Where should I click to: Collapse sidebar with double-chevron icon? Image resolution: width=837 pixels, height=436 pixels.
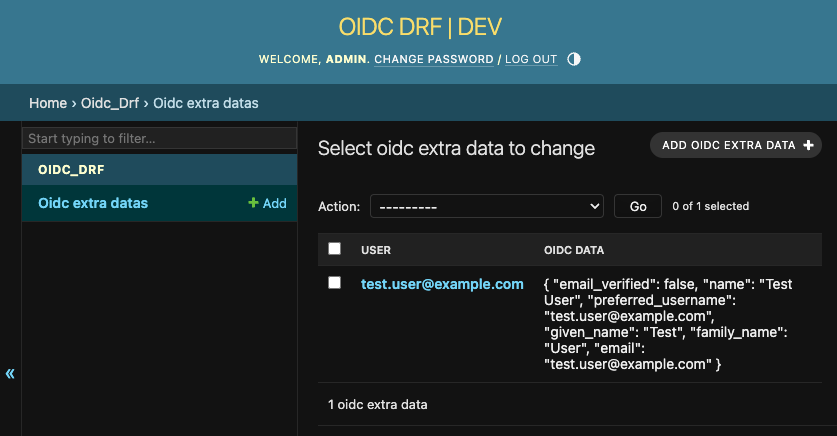pos(10,374)
